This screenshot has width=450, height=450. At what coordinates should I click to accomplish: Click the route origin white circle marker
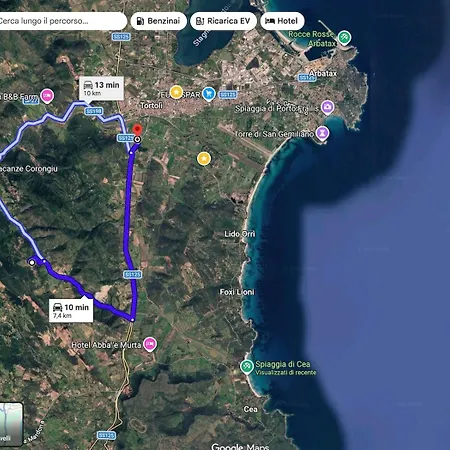[x=32, y=262]
